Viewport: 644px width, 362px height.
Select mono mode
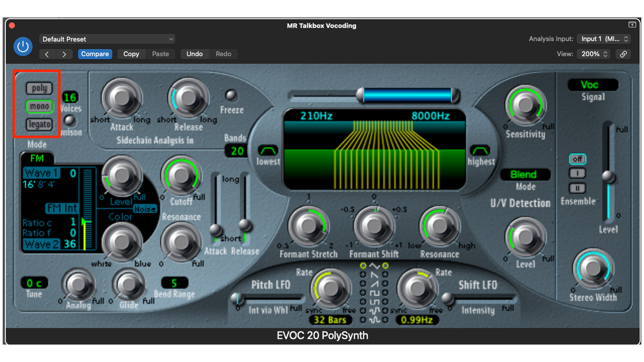40,106
